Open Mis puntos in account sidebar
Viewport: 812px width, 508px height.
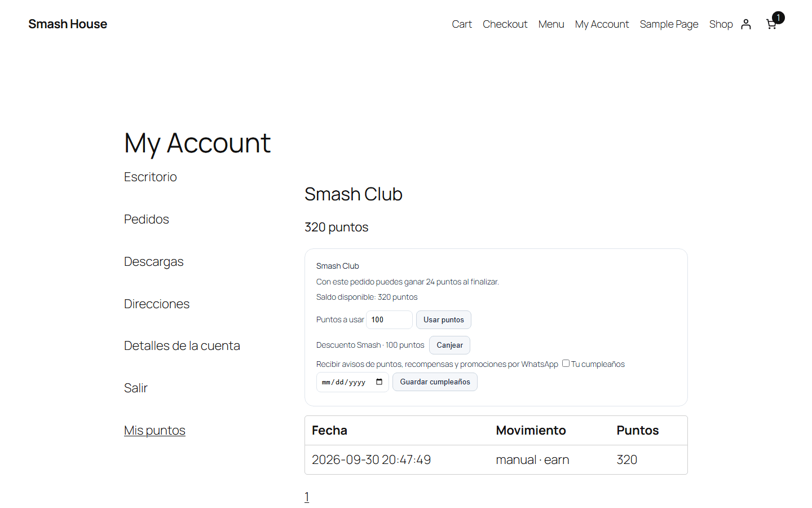(x=155, y=430)
